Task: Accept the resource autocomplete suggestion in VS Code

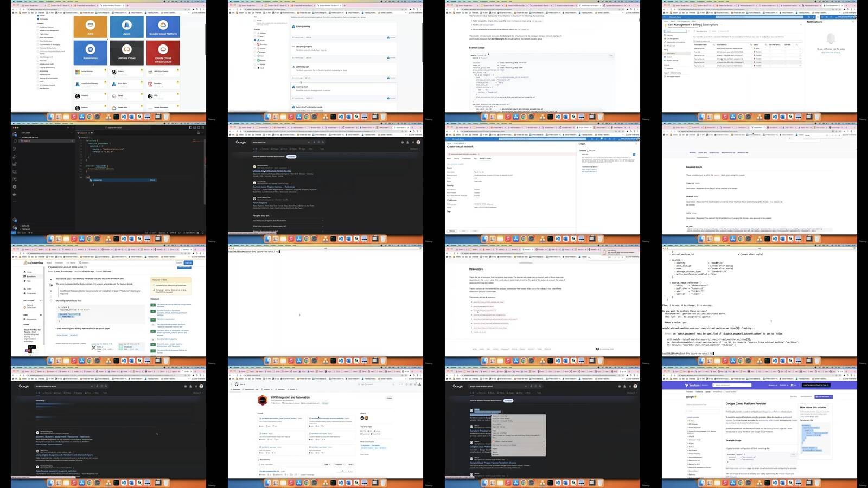Action: tap(124, 180)
